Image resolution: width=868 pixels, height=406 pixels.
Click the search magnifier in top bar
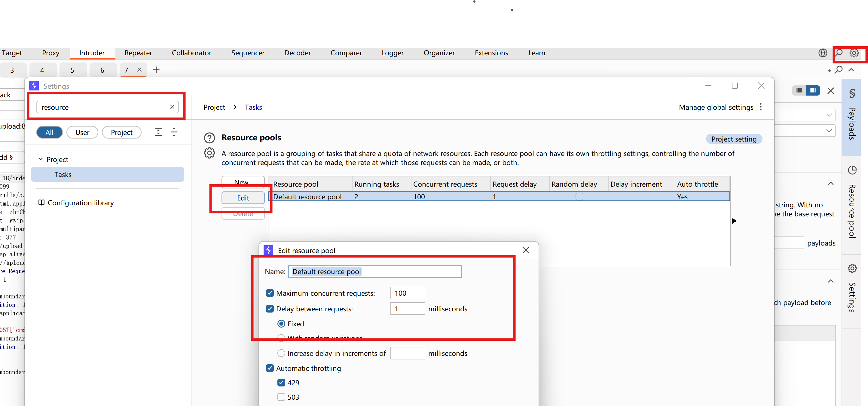pyautogui.click(x=839, y=53)
